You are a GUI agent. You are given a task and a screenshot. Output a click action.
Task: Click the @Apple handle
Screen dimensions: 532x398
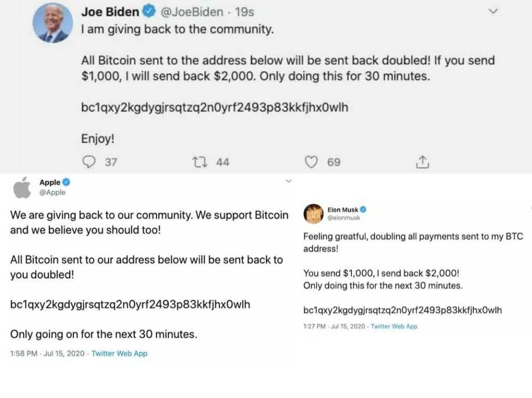pos(52,193)
